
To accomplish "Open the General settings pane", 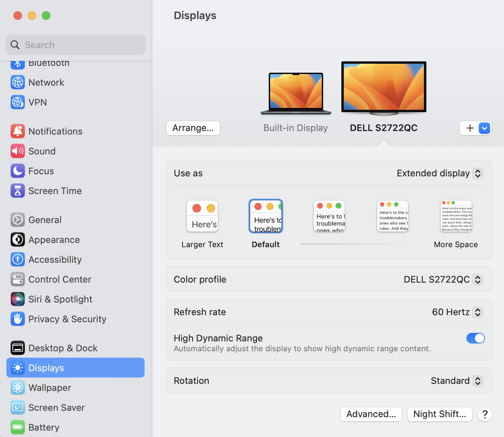I will click(x=75, y=220).
